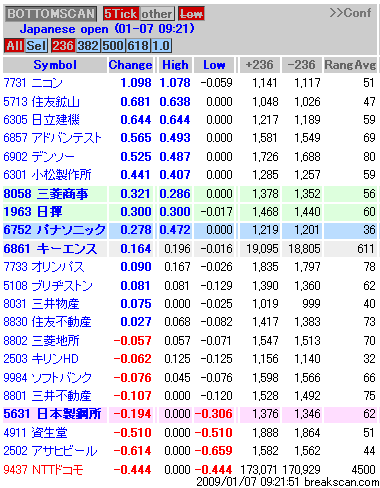Toggle the red Low scan button
This screenshot has width=380, height=488.
point(191,14)
